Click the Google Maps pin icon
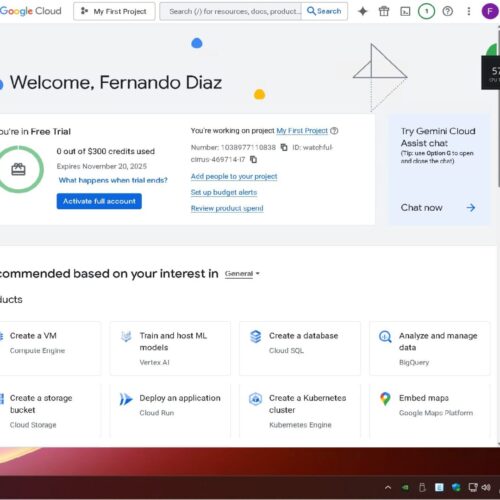The width and height of the screenshot is (500, 500). (385, 399)
